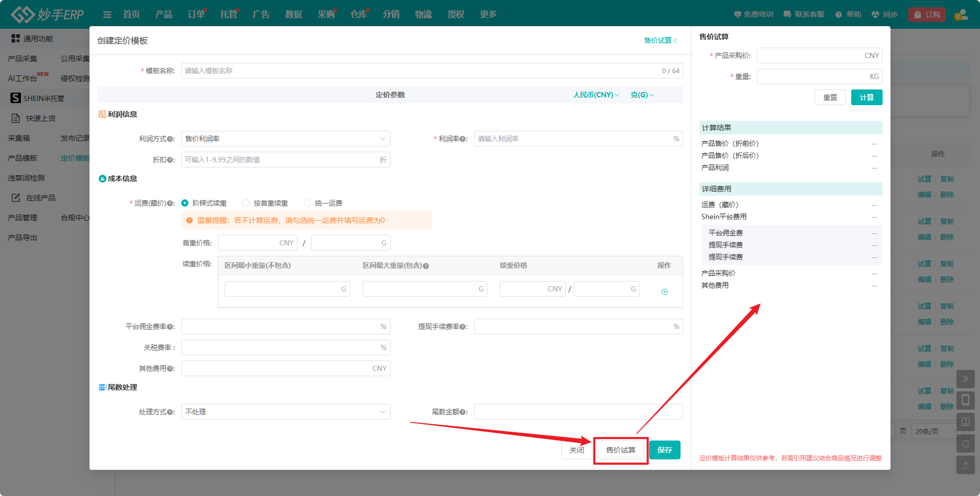Open 人民币(CNY) currency dropdown
This screenshot has width=980, height=496.
click(x=596, y=95)
